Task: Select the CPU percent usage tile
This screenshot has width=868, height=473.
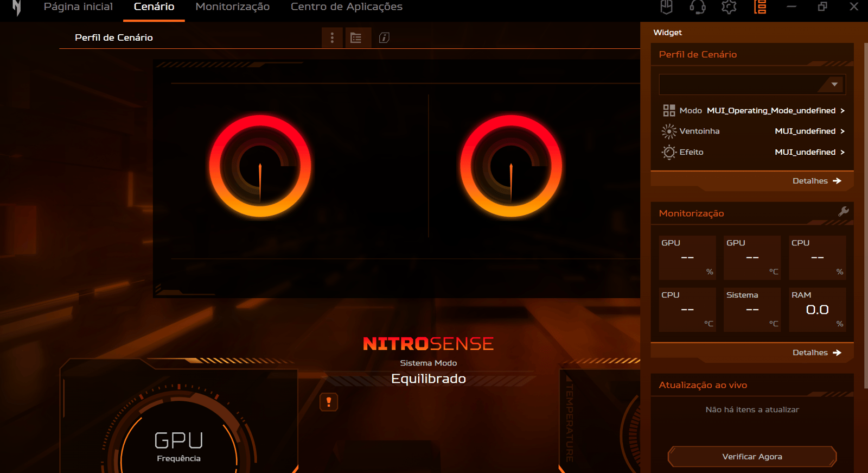Action: point(817,257)
